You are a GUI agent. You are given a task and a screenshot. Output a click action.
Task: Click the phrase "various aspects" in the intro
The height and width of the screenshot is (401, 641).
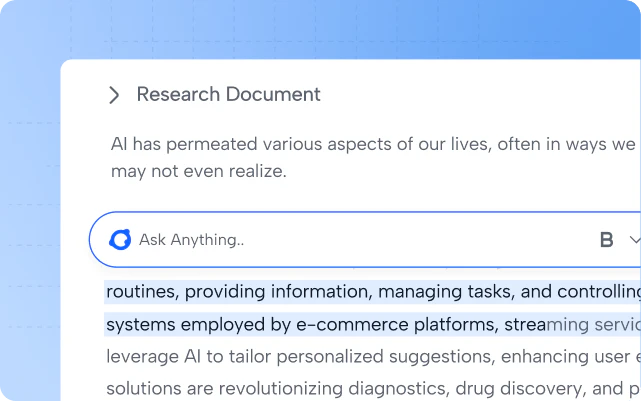(300, 144)
